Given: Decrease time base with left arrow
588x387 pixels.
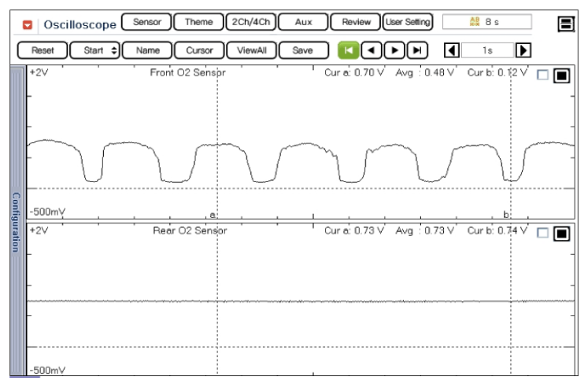Looking at the screenshot, I should click(451, 50).
